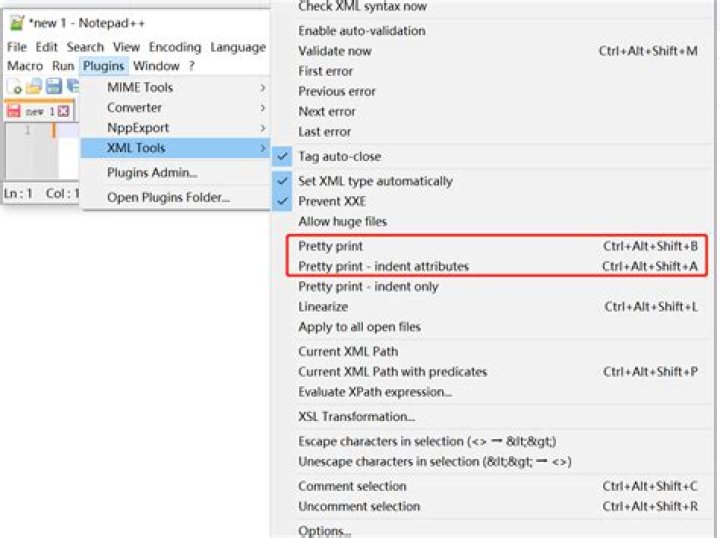
Task: Open the Encoding menu
Action: 175,47
